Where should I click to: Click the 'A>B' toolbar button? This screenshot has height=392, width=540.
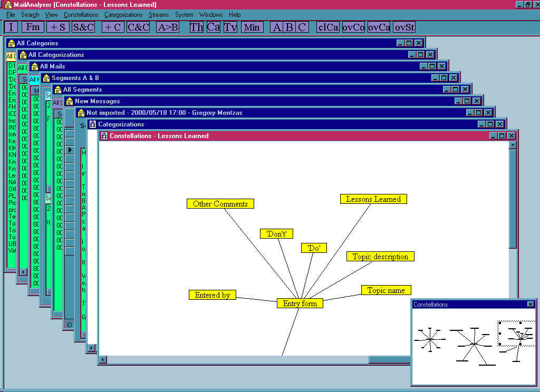click(168, 27)
